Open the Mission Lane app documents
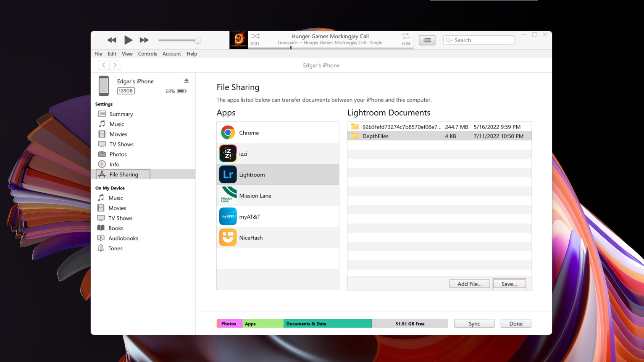 (x=255, y=196)
